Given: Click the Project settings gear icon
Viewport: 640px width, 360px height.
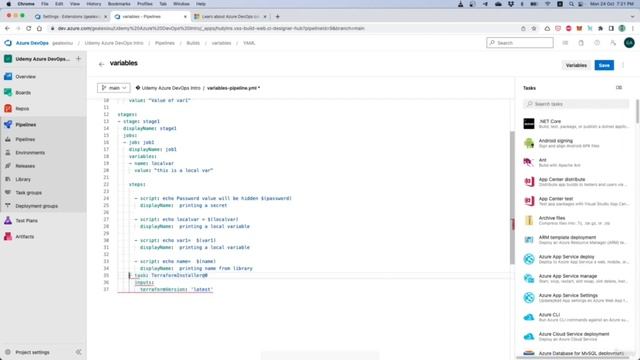Looking at the screenshot, I should point(8,352).
